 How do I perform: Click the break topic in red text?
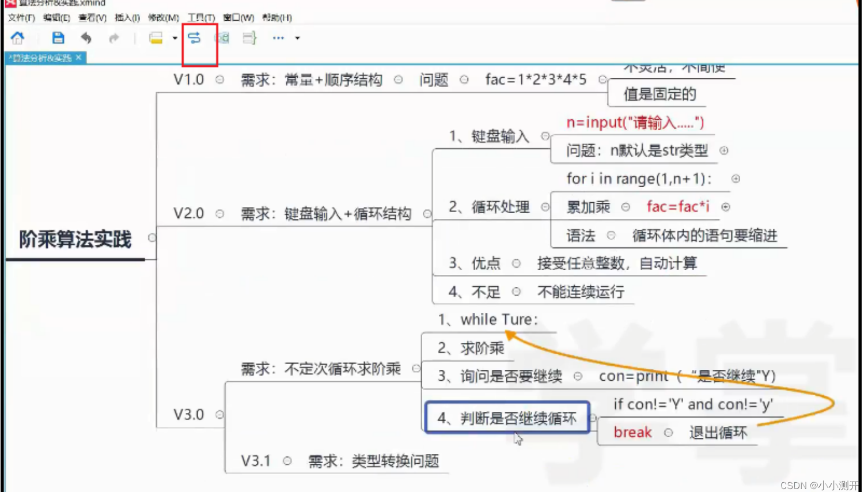632,432
